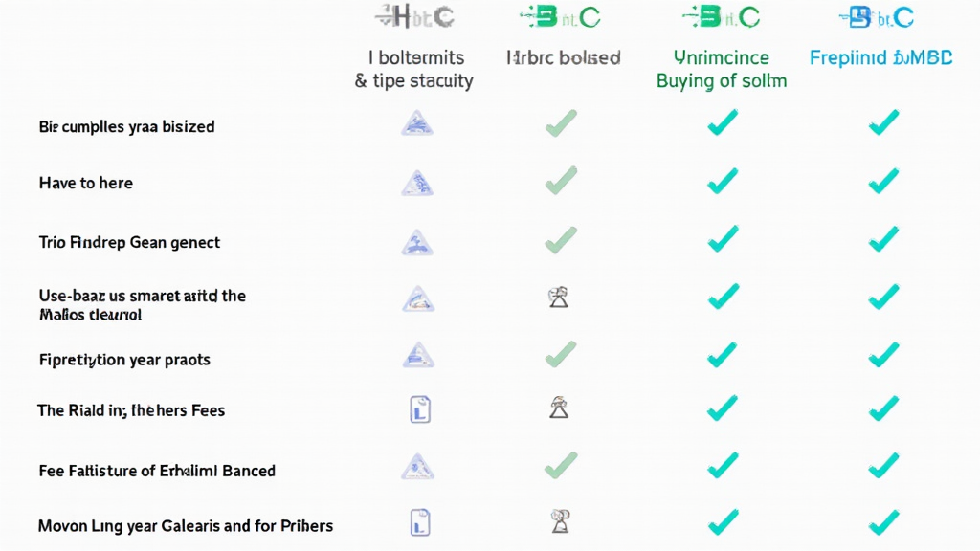
Task: Click the document icon in 'The Riald in; fhehers Fees' row
Action: click(419, 410)
